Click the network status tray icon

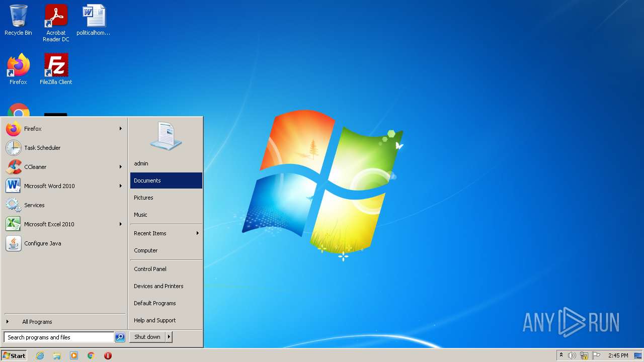(x=584, y=355)
